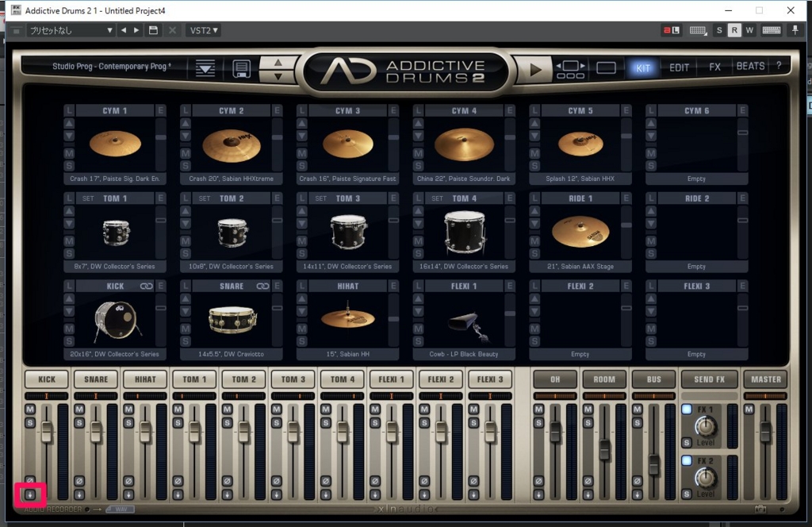Solo the HIHAT mixer channel

tap(128, 422)
